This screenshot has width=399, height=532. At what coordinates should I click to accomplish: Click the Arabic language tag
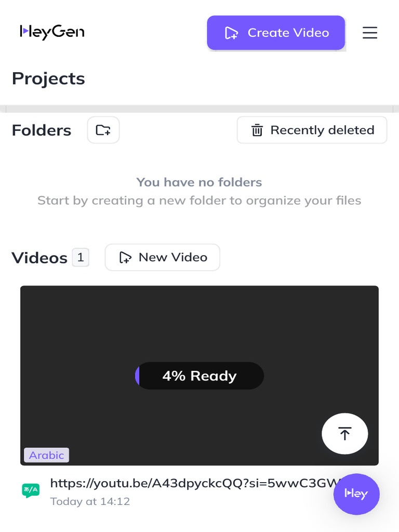(46, 455)
